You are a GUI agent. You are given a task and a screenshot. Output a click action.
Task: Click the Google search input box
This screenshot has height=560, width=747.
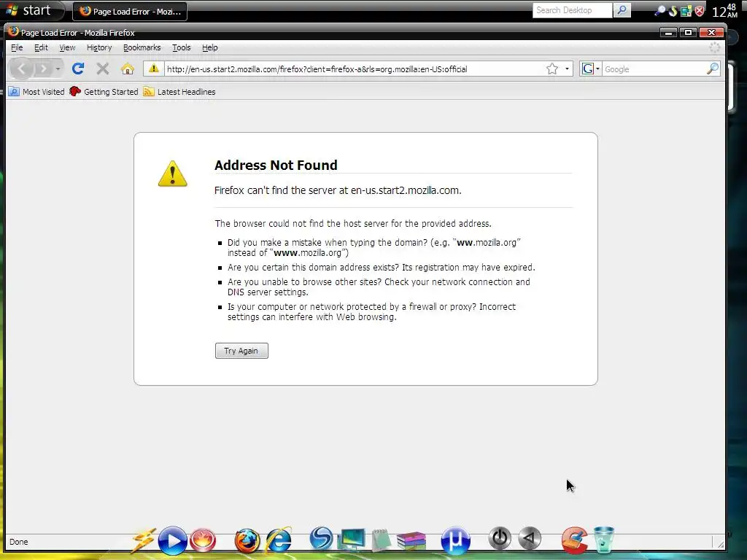pos(654,69)
